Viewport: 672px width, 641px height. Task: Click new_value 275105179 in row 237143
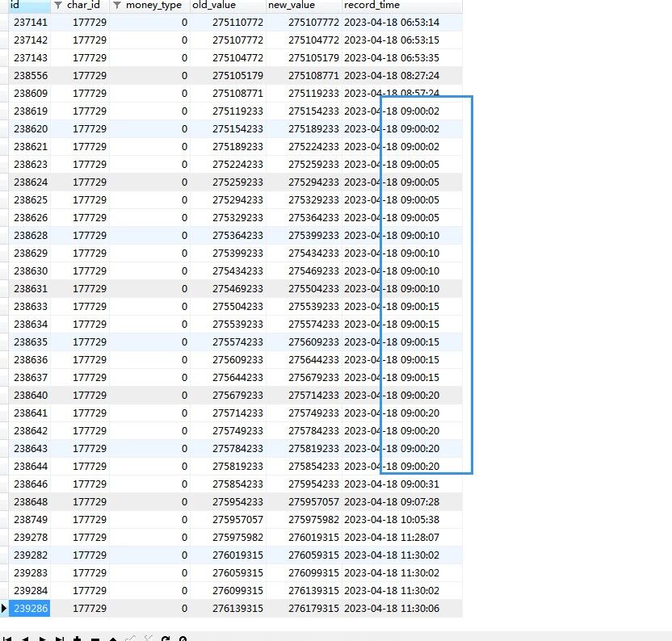(x=313, y=58)
